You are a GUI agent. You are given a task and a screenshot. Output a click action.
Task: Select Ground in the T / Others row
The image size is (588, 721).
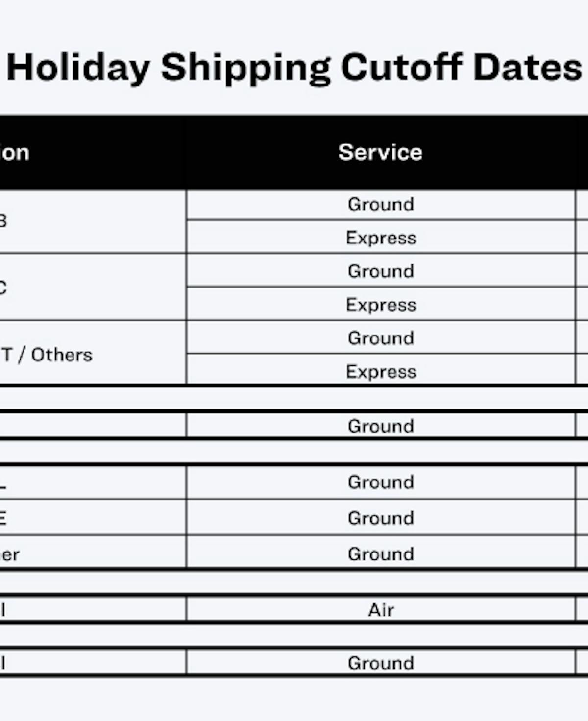(x=381, y=338)
